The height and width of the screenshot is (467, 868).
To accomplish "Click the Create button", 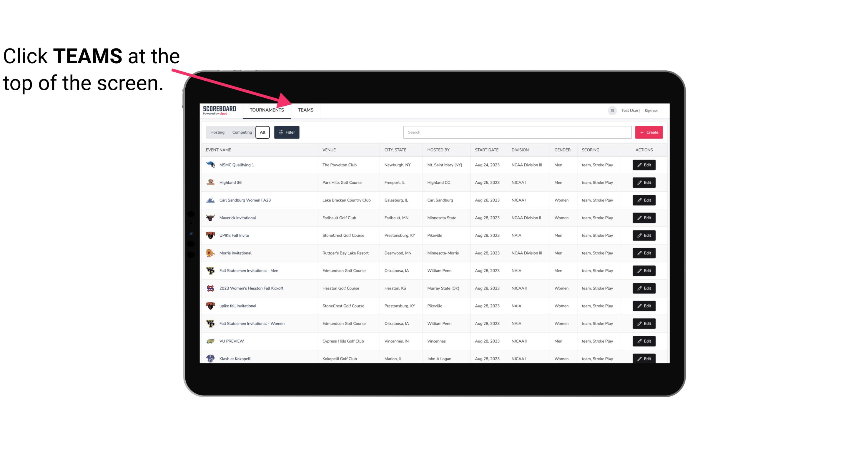I will [x=649, y=132].
